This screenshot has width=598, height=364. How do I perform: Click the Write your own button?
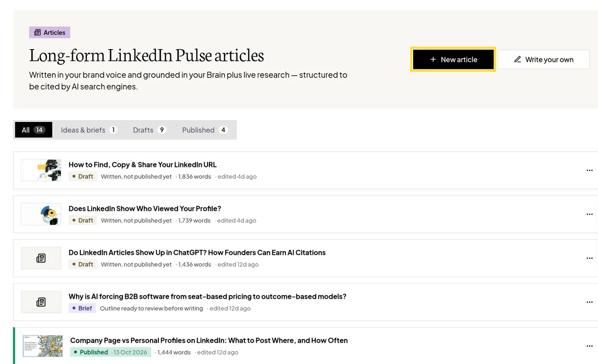tap(544, 60)
